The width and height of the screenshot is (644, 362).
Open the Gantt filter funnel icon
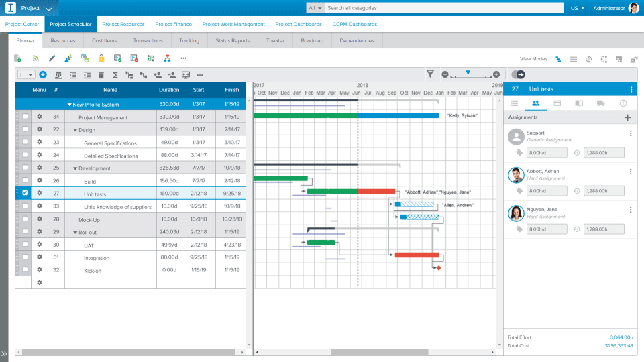tap(430, 74)
